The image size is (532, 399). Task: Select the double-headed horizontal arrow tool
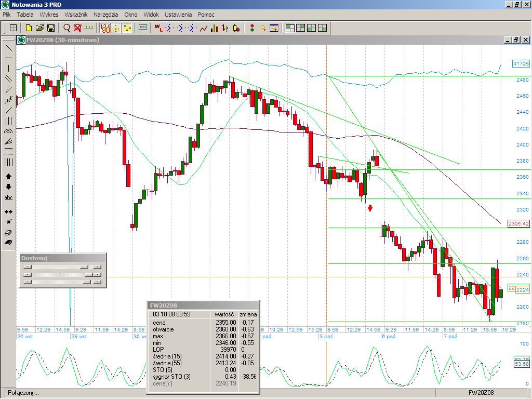point(8,212)
